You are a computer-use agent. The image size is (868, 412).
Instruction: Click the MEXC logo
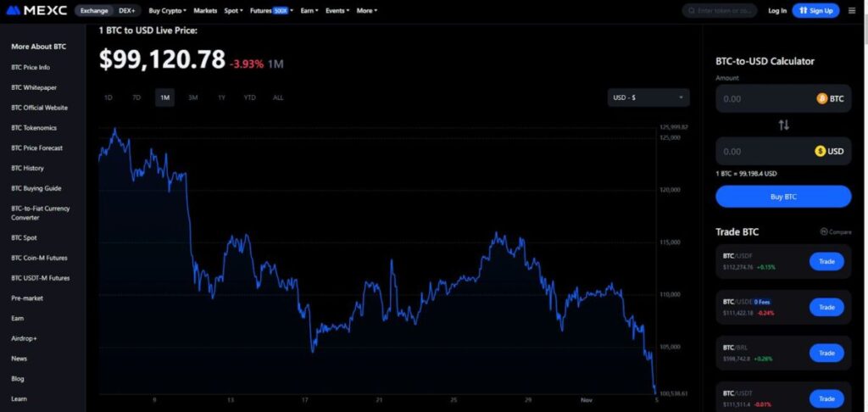37,10
